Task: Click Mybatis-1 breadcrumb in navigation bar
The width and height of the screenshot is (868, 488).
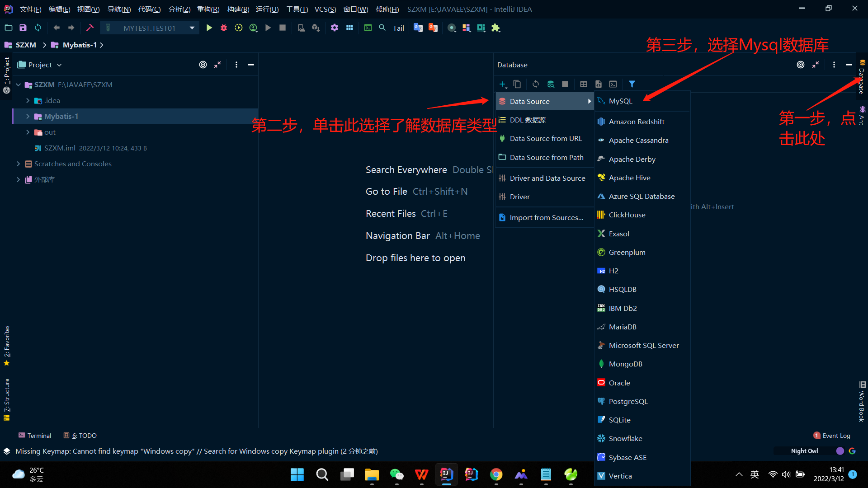Action: (75, 45)
